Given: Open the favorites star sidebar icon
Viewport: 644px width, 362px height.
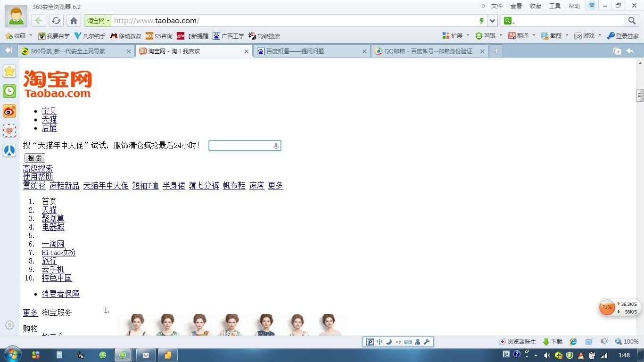Looking at the screenshot, I should (x=9, y=71).
